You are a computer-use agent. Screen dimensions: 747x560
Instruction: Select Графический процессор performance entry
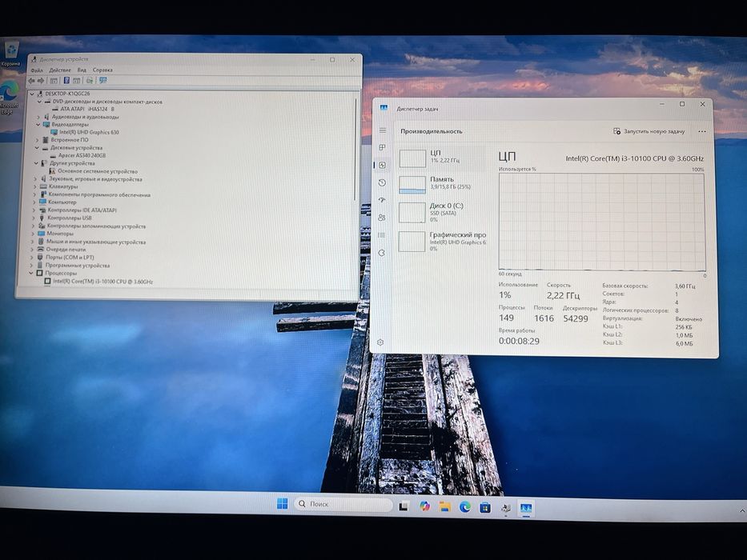(x=442, y=241)
